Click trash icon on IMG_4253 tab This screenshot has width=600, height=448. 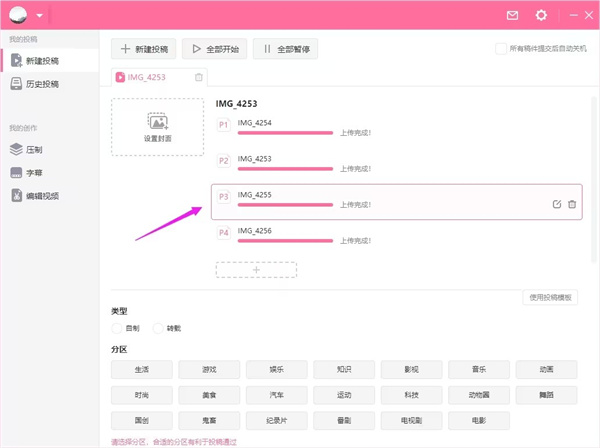[199, 77]
